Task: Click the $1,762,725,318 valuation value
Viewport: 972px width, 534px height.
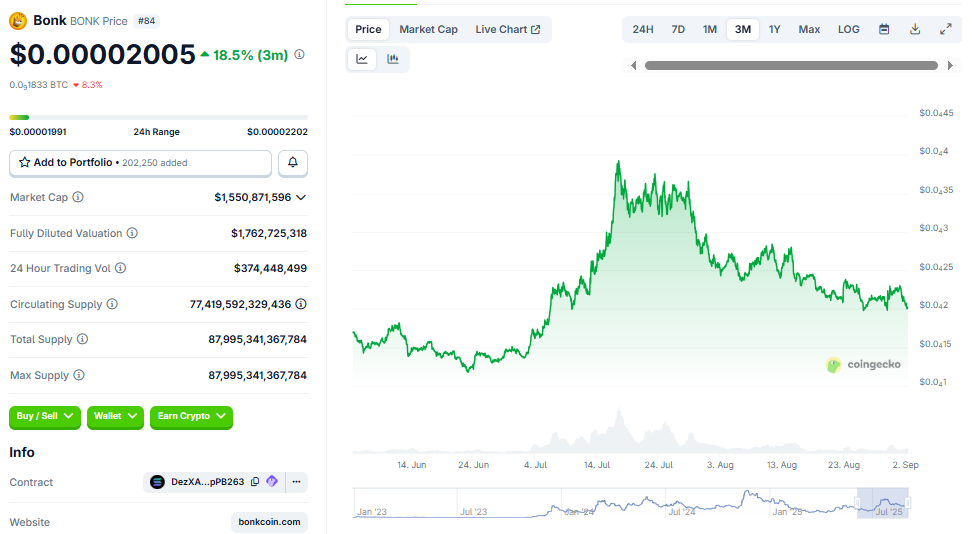Action: [x=269, y=233]
